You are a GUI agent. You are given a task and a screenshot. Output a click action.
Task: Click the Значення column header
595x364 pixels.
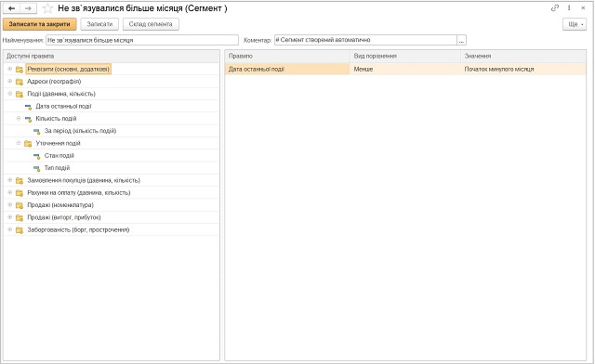pos(523,56)
